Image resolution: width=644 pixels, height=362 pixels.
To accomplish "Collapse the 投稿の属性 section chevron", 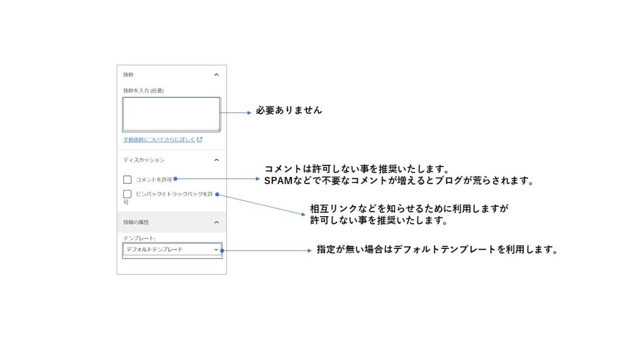I will coord(216,222).
